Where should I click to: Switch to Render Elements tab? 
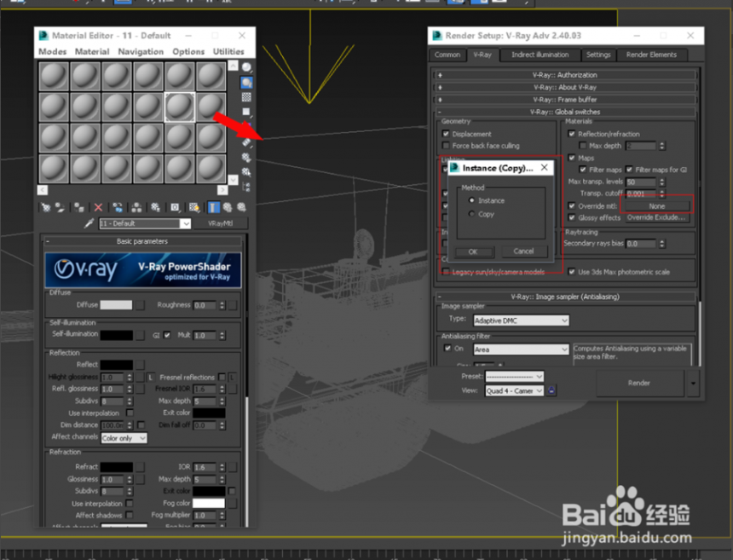pyautogui.click(x=651, y=55)
